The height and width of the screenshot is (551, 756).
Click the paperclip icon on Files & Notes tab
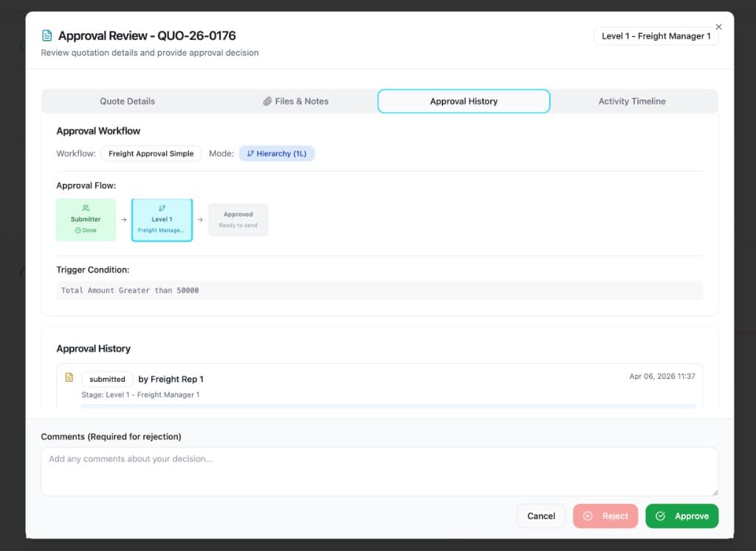[267, 101]
